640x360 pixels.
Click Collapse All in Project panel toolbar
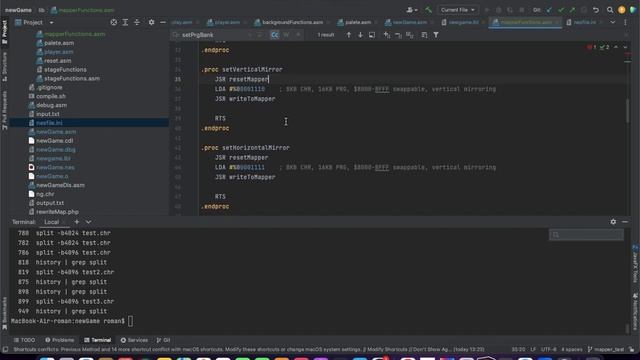[x=137, y=22]
